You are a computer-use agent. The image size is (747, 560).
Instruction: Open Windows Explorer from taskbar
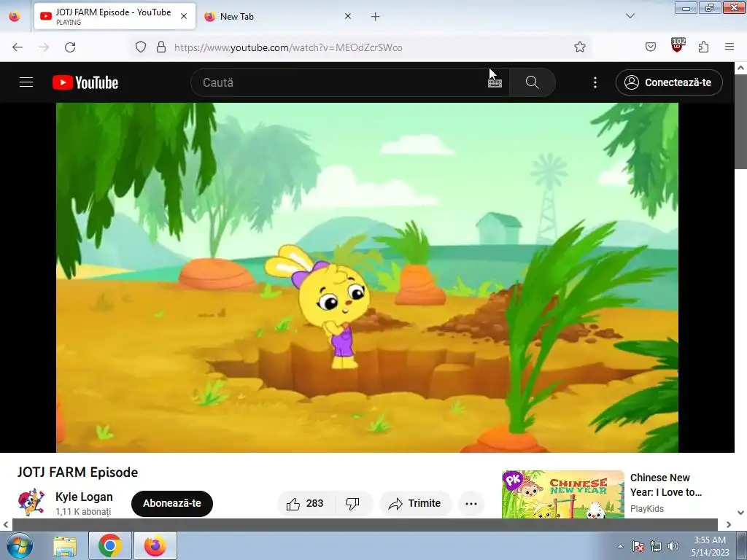coord(65,545)
